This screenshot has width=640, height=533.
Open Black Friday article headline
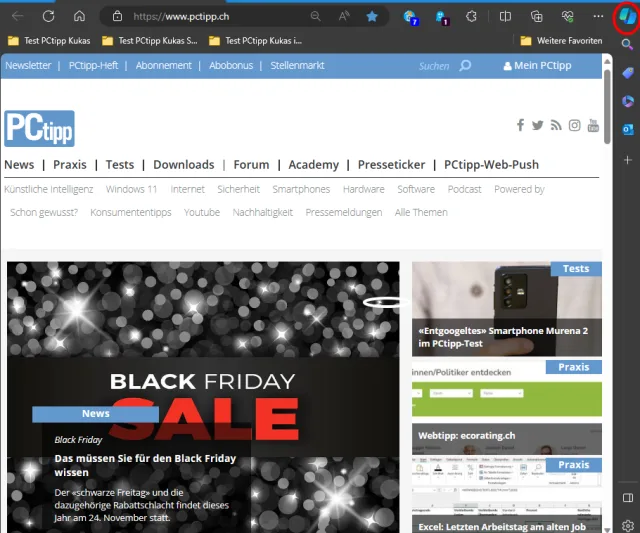tap(145, 465)
